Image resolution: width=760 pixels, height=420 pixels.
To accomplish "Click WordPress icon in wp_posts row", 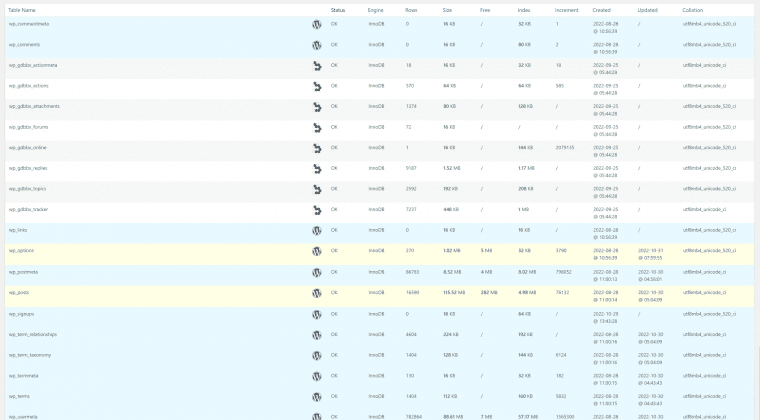I will (317, 293).
